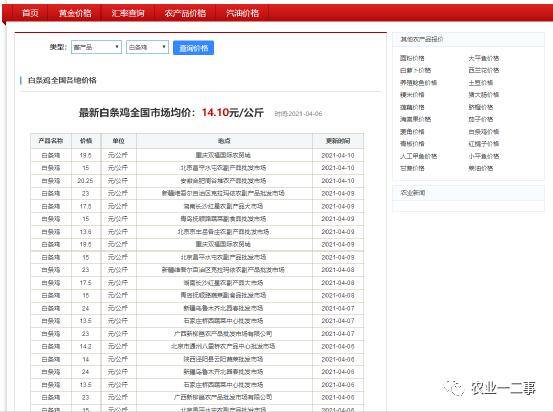Open the 西兰花价格 sidebar link

[484, 70]
